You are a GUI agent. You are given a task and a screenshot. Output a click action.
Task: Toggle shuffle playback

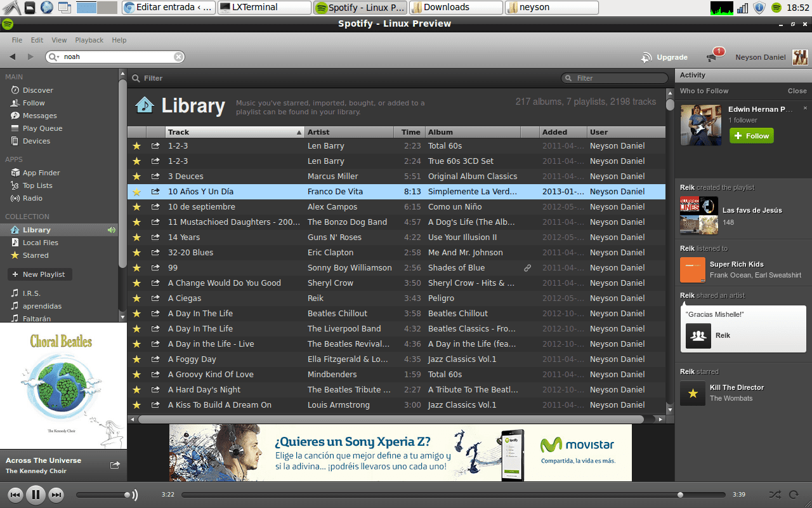(775, 495)
